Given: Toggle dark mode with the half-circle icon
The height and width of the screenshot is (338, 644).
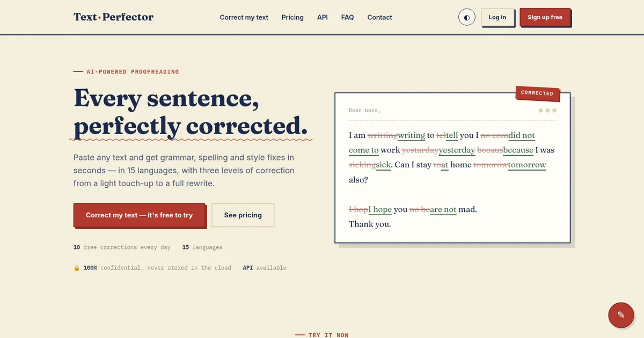Looking at the screenshot, I should click(467, 17).
